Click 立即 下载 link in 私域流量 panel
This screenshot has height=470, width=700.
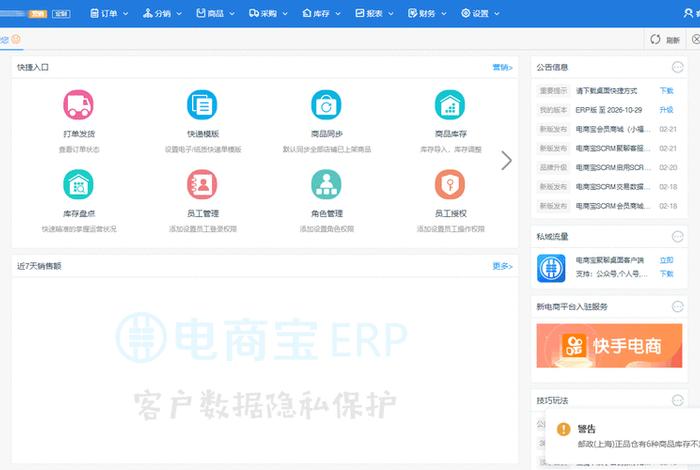(667, 267)
